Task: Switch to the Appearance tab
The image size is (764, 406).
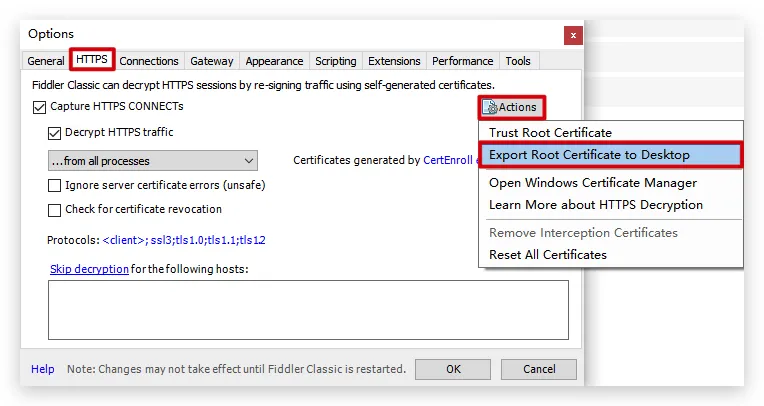Action: (274, 61)
